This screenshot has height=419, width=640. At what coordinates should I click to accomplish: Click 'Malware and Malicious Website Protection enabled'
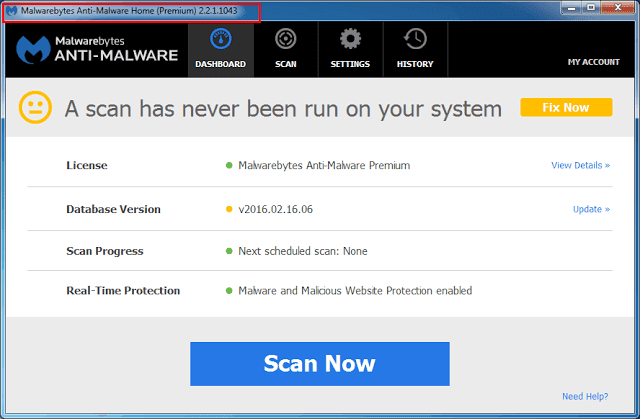tap(355, 290)
